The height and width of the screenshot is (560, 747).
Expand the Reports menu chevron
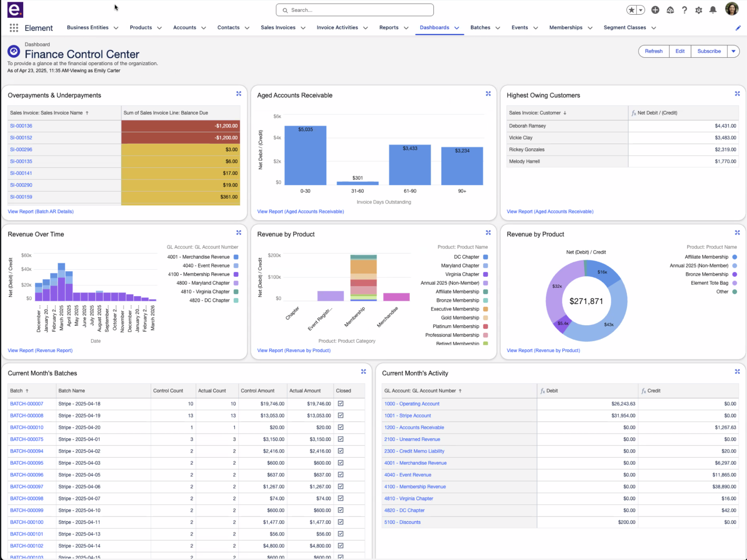tap(406, 28)
